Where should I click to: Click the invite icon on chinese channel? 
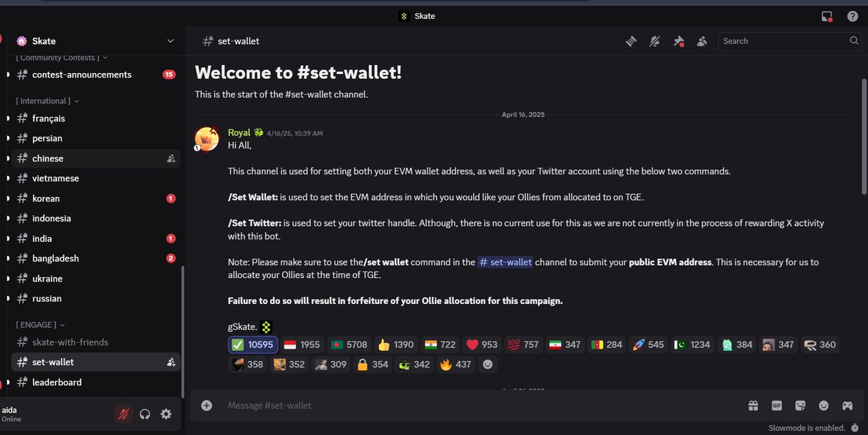(171, 159)
